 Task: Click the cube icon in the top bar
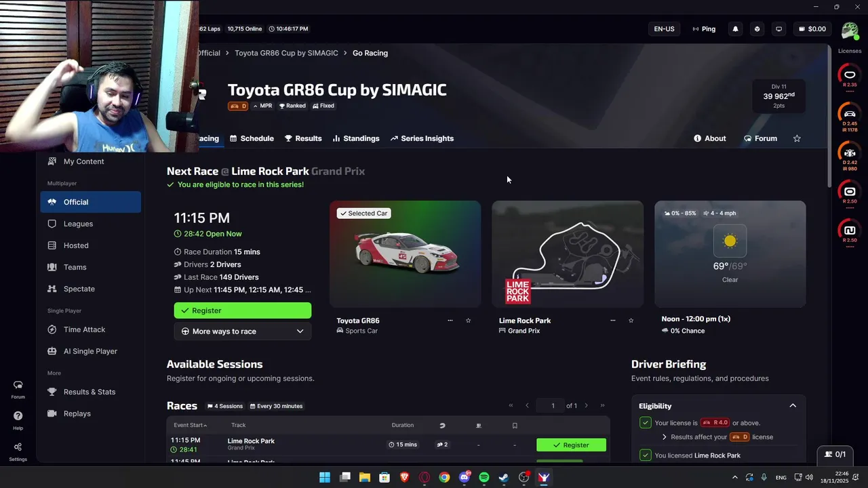[x=757, y=29]
